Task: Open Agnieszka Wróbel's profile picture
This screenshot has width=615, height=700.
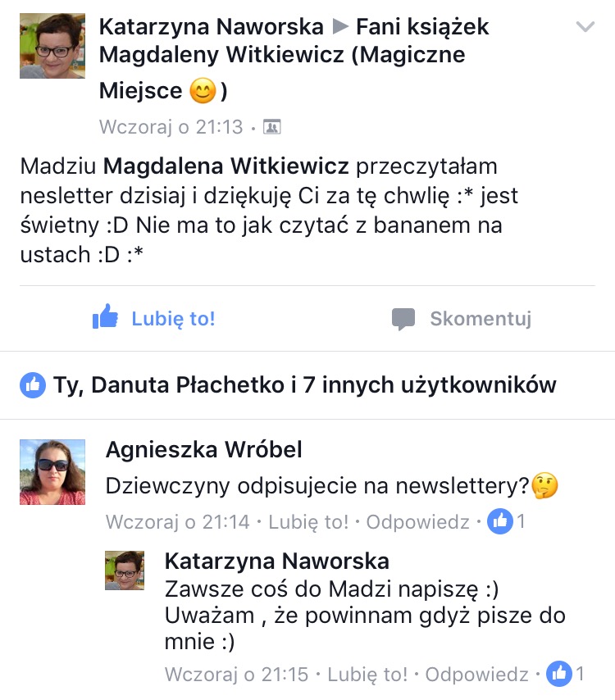Action: 52,472
